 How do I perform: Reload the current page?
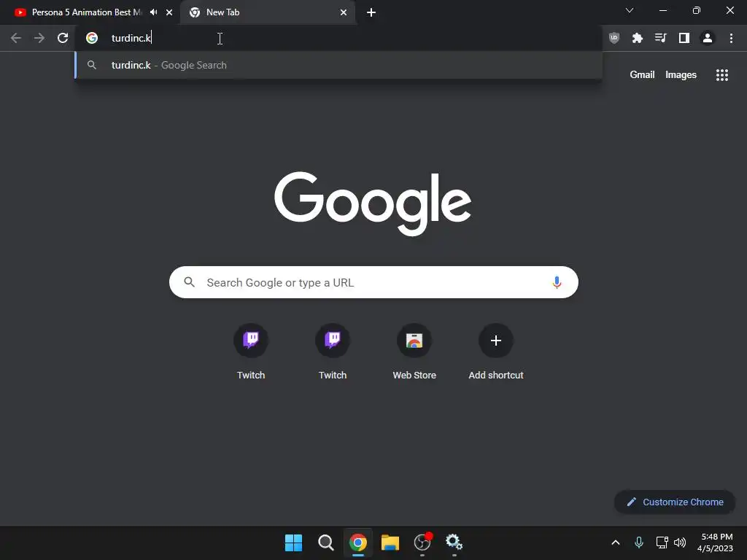(x=63, y=38)
